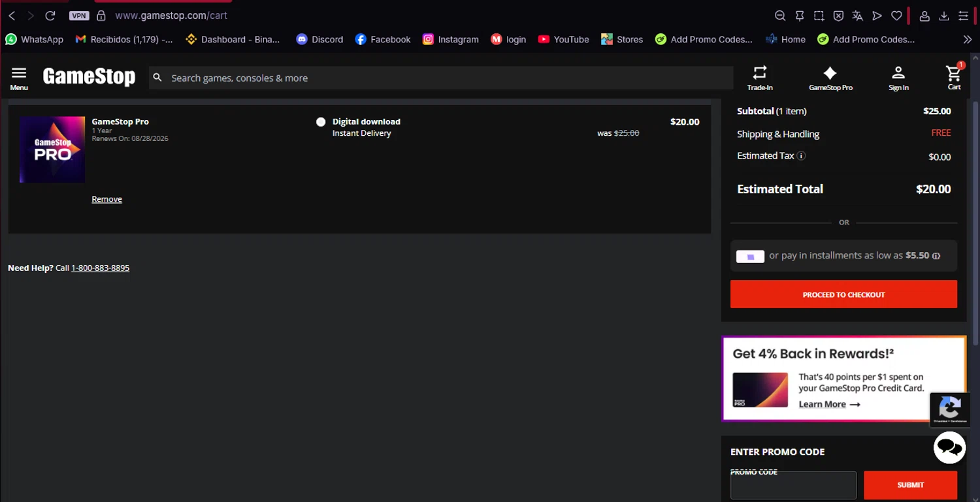The image size is (980, 502).
Task: Click the Estimated Tax info icon
Action: pos(802,156)
